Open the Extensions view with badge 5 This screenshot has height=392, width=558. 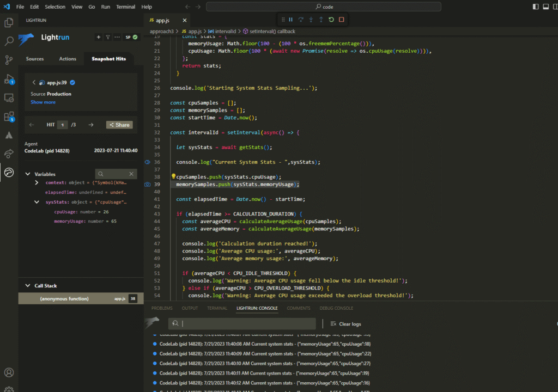[8, 117]
